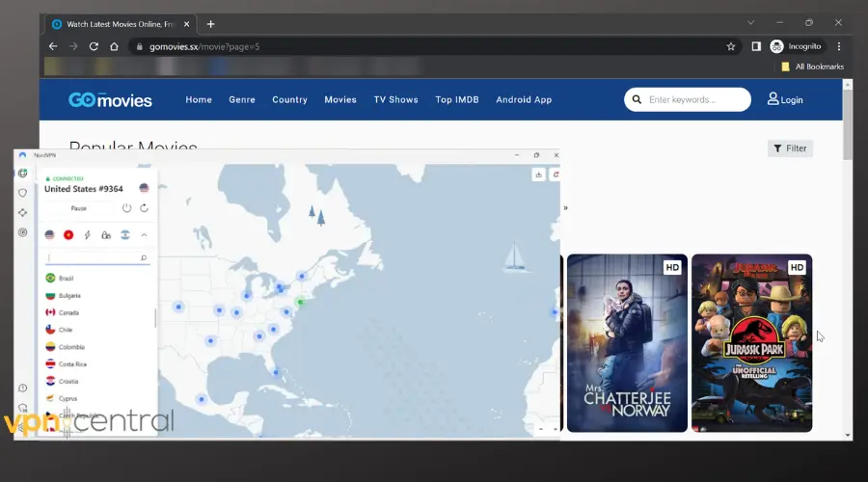
Task: Open the NordVPN help circle icon
Action: [x=23, y=388]
